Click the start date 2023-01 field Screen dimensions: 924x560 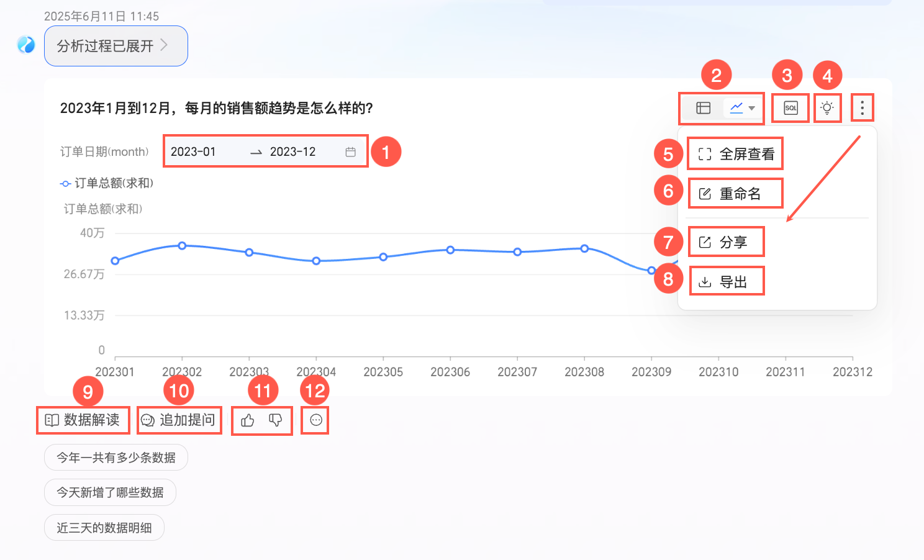[193, 151]
